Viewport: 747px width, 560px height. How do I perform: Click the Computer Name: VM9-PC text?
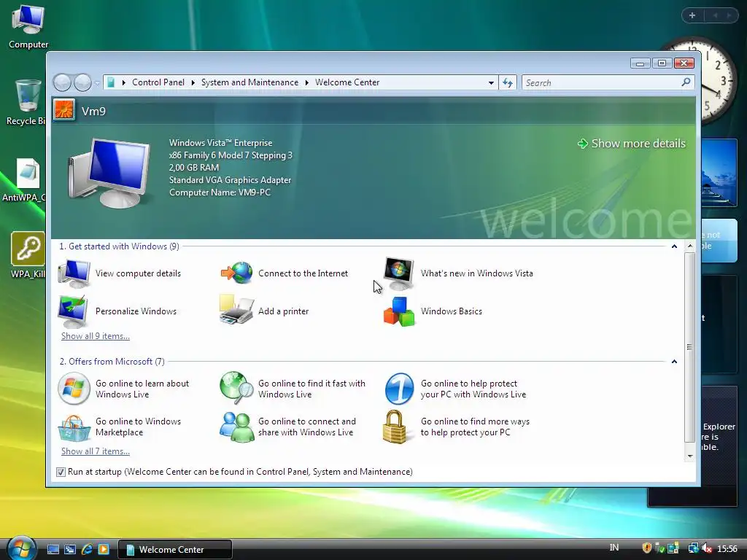[220, 192]
